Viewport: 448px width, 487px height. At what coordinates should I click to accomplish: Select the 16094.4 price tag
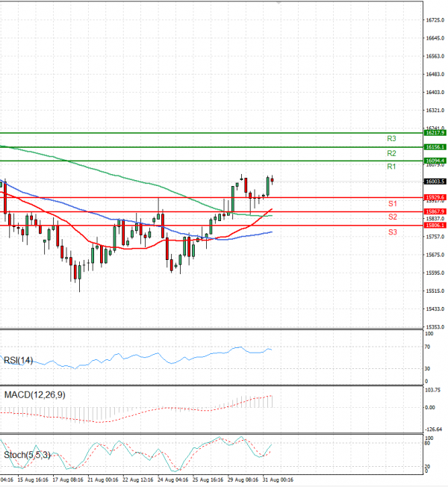(435, 161)
